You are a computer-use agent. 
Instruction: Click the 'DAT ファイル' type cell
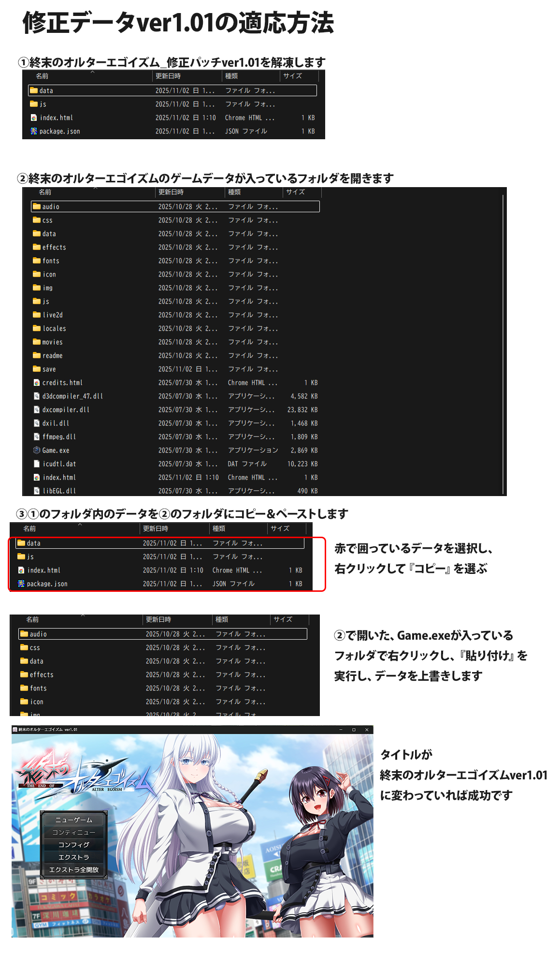247,464
